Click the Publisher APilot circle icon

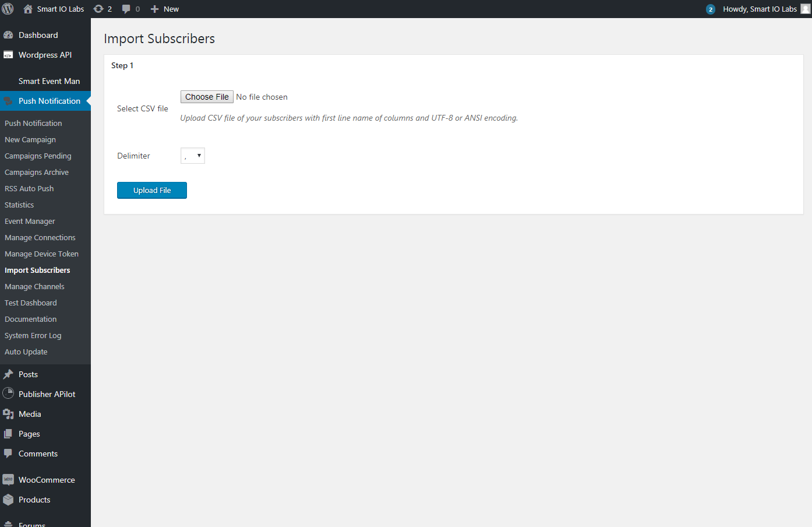click(x=8, y=394)
